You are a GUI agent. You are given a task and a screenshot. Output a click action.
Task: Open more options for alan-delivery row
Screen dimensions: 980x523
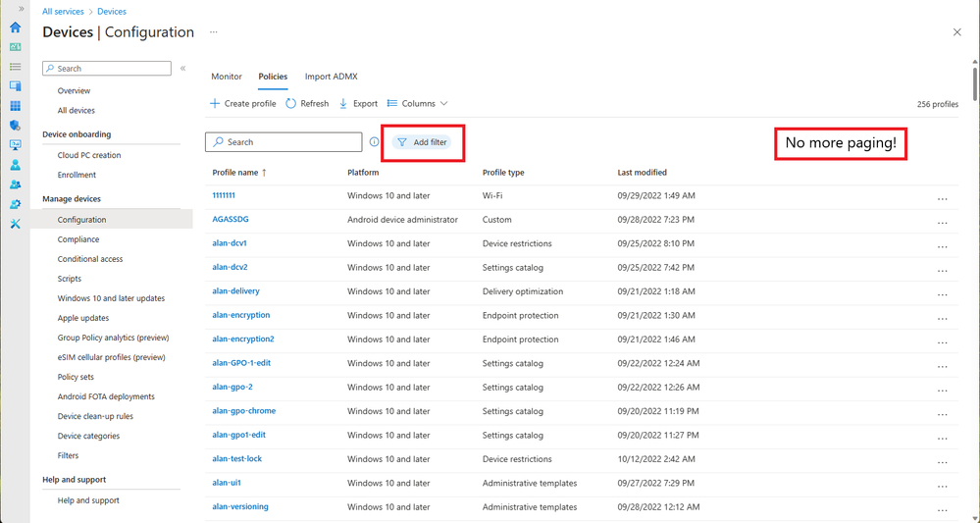[x=943, y=294]
